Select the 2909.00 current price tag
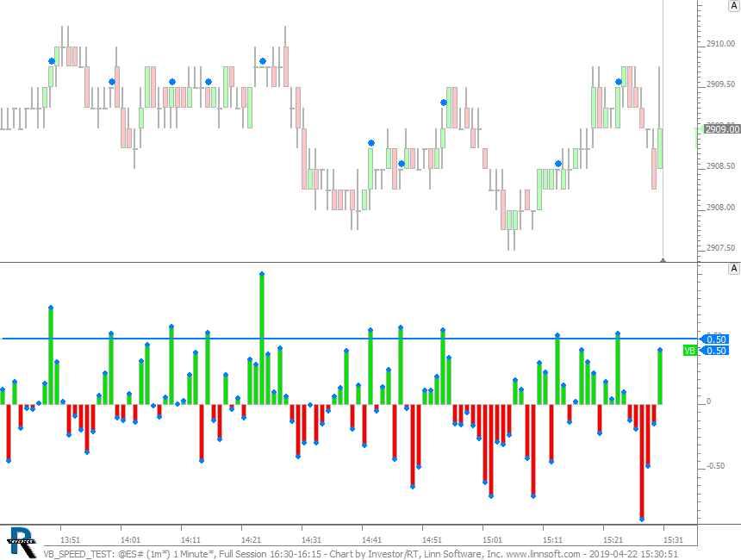741x560 pixels. (722, 129)
